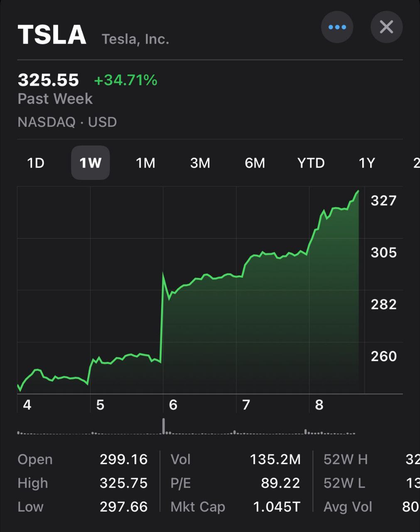
Task: Click date label 4 on the chart axis
Action: [x=27, y=405]
